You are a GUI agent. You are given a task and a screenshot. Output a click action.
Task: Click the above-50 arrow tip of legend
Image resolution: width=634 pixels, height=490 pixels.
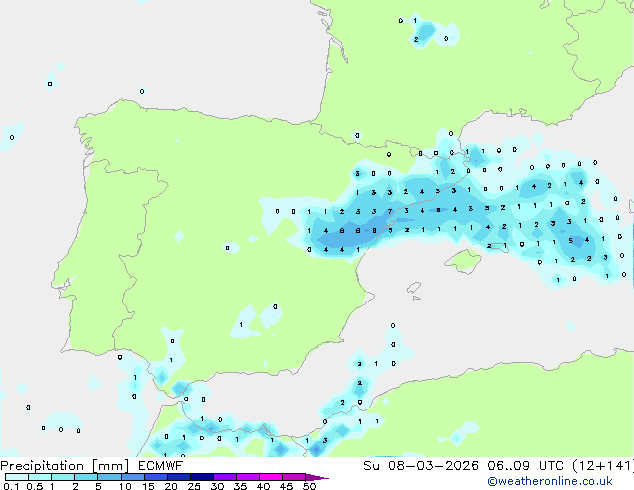pyautogui.click(x=317, y=477)
